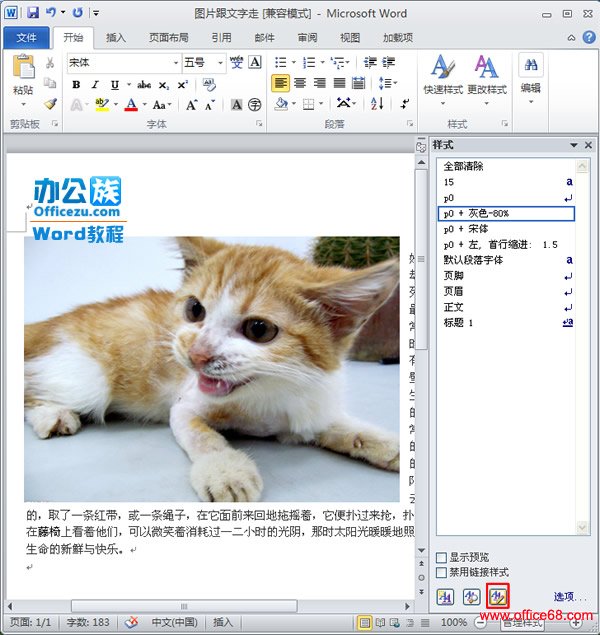Image resolution: width=600 pixels, height=635 pixels.
Task: Switch to the 插入 ribbon tab
Action: pos(116,38)
